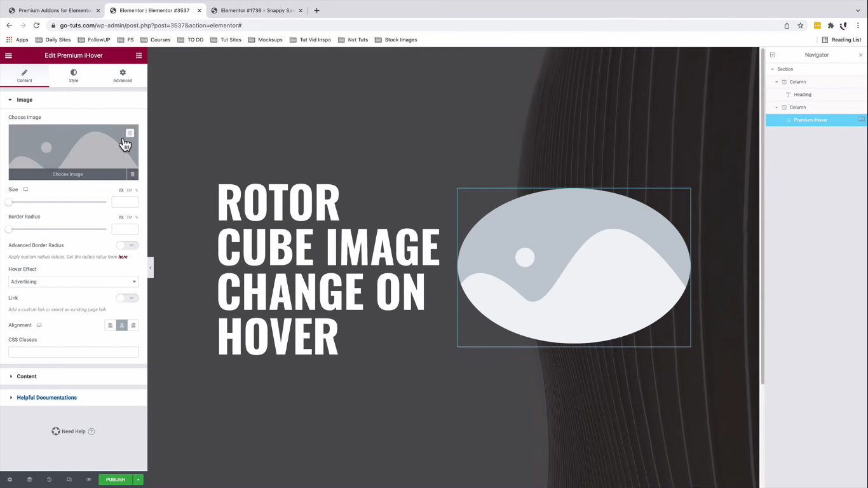This screenshot has width=868, height=488.
Task: Click responsive device icon next to Alignment
Action: coord(39,325)
